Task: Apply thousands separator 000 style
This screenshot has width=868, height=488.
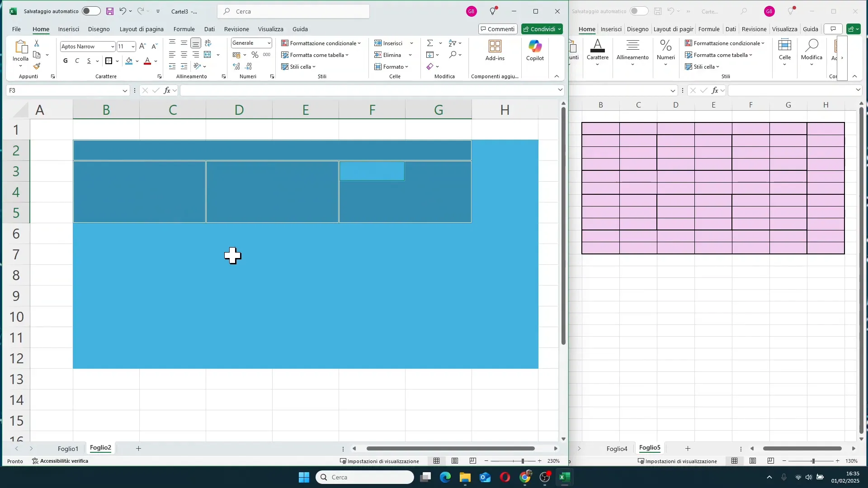Action: pyautogui.click(x=267, y=55)
